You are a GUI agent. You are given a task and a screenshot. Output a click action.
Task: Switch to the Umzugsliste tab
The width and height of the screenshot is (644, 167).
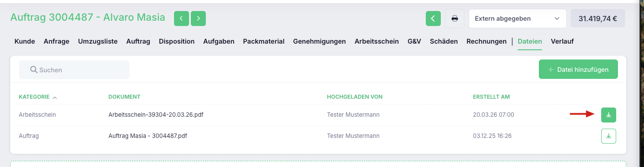(98, 41)
